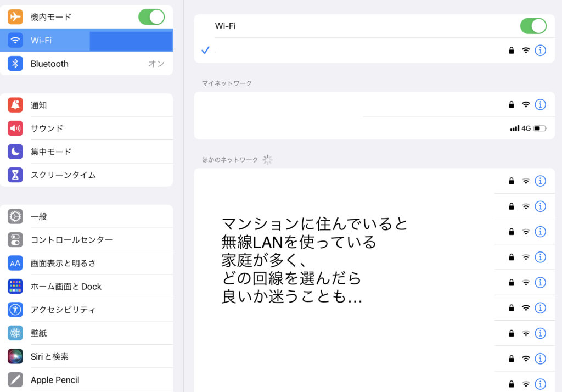This screenshot has width=562, height=392.
Task: Toggle the Wi-Fi switch off
Action: pos(533,26)
